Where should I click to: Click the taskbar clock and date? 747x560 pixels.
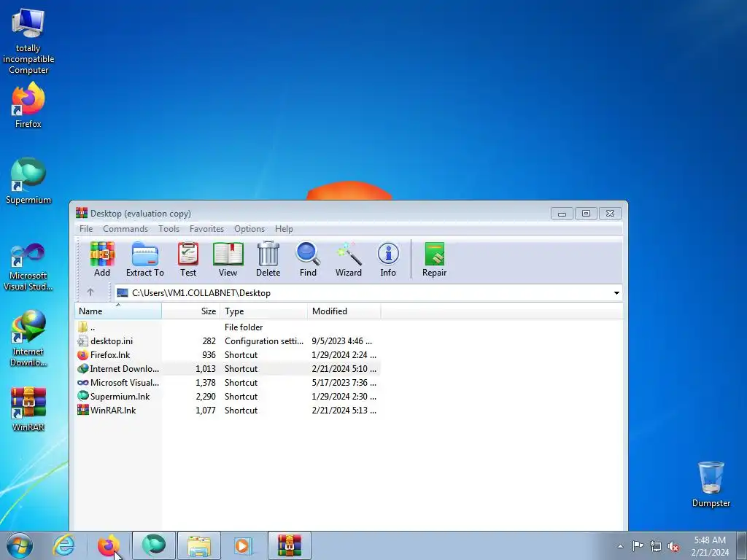point(710,546)
